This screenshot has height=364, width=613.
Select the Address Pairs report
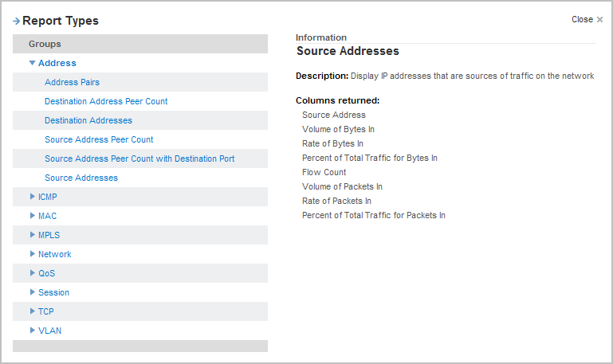[x=72, y=82]
